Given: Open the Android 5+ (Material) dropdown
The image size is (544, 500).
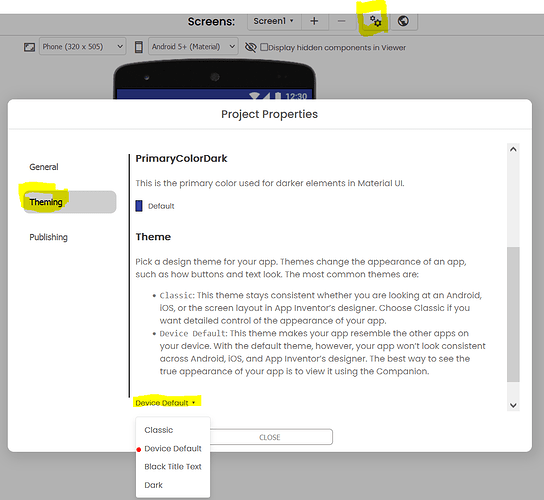Looking at the screenshot, I should [194, 46].
